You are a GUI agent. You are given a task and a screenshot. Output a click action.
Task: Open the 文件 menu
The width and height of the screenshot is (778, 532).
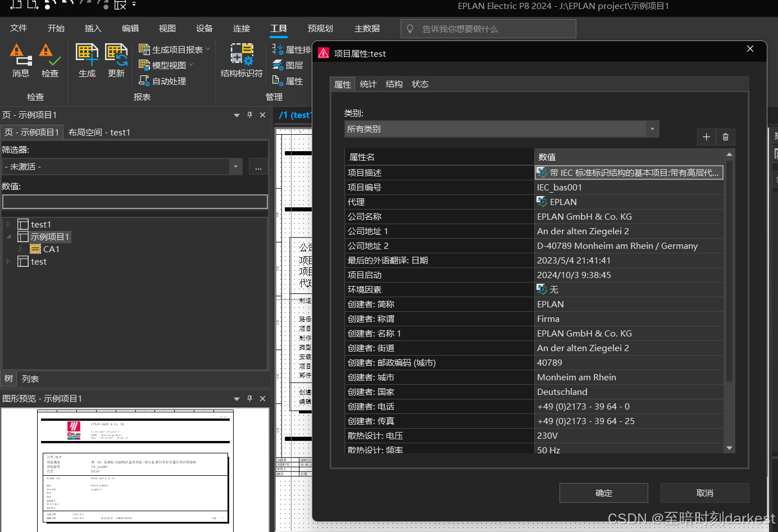click(x=19, y=28)
